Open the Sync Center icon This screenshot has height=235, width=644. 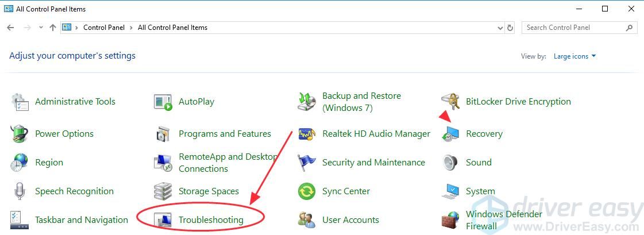click(307, 191)
